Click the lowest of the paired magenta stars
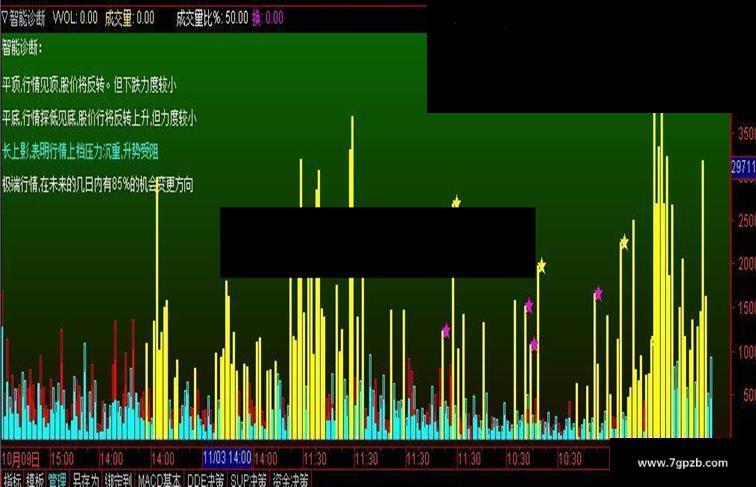Screen dimensions: 756x487 click(x=533, y=344)
